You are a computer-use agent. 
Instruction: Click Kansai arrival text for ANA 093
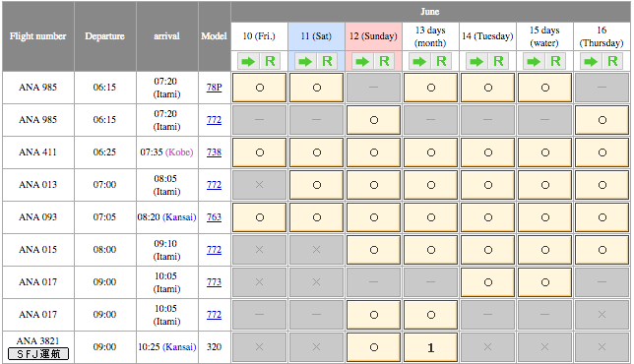click(179, 217)
